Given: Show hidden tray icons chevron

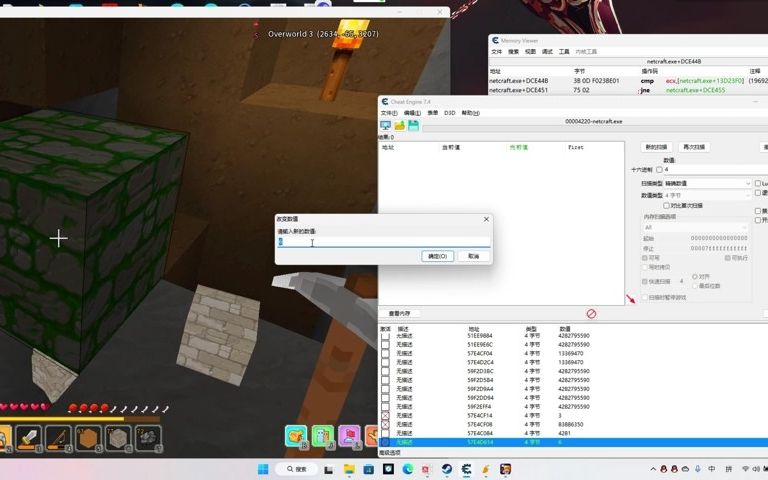Looking at the screenshot, I should [x=653, y=469].
